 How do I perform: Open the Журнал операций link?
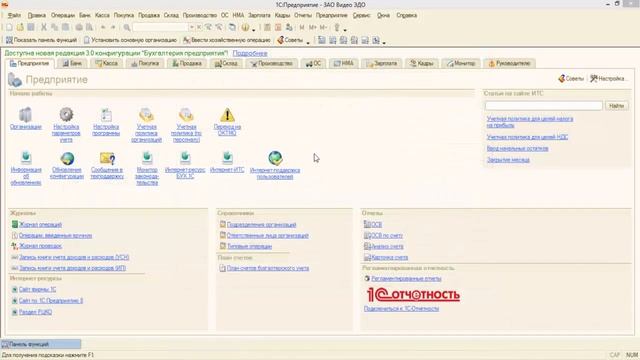point(40,224)
